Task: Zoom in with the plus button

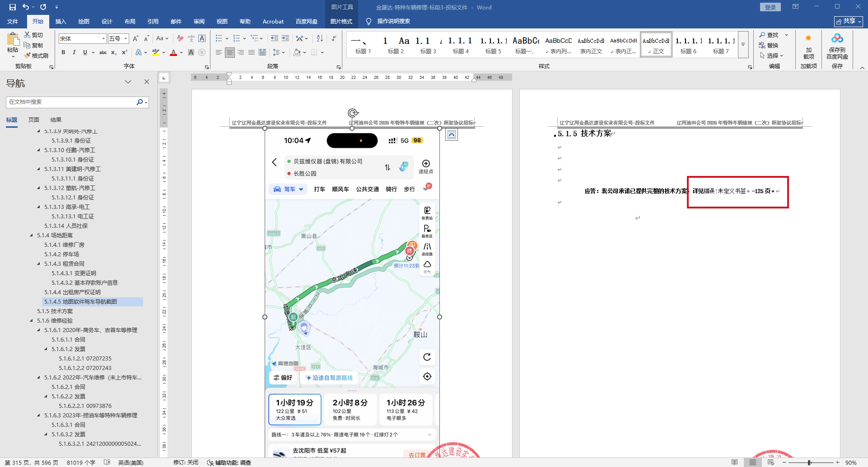Action: click(837, 462)
